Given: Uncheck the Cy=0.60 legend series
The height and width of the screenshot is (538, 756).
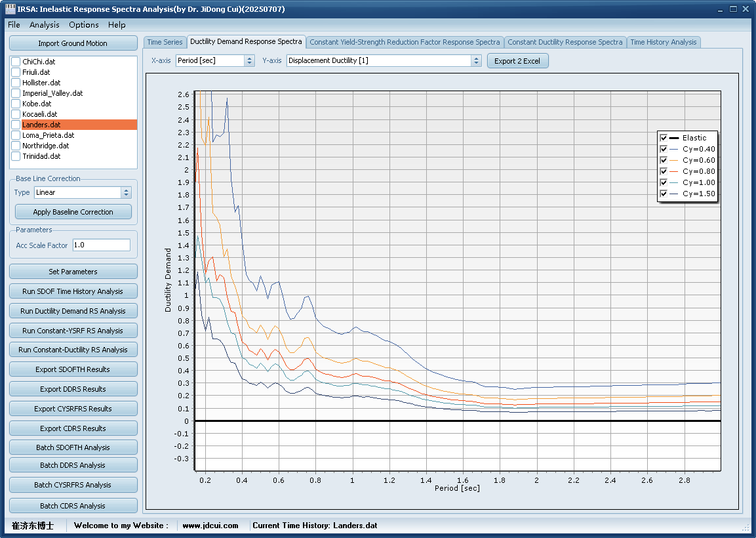Looking at the screenshot, I should pos(664,160).
